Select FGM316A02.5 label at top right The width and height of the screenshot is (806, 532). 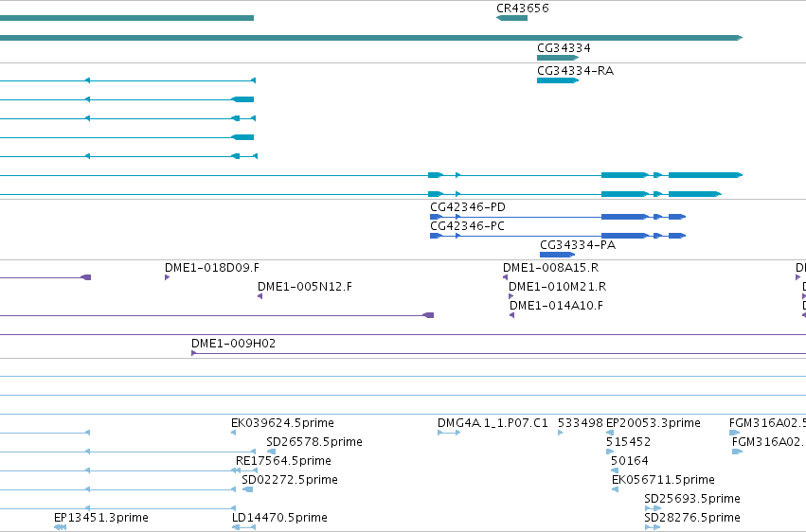(767, 422)
